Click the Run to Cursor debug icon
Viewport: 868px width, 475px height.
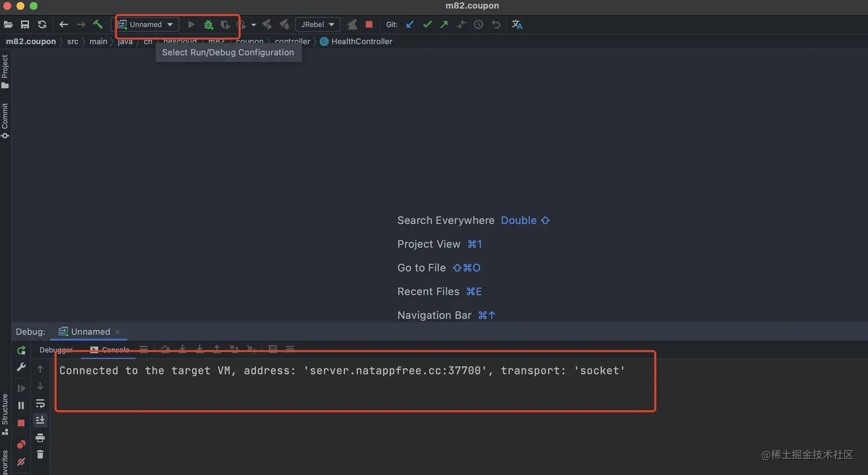251,349
